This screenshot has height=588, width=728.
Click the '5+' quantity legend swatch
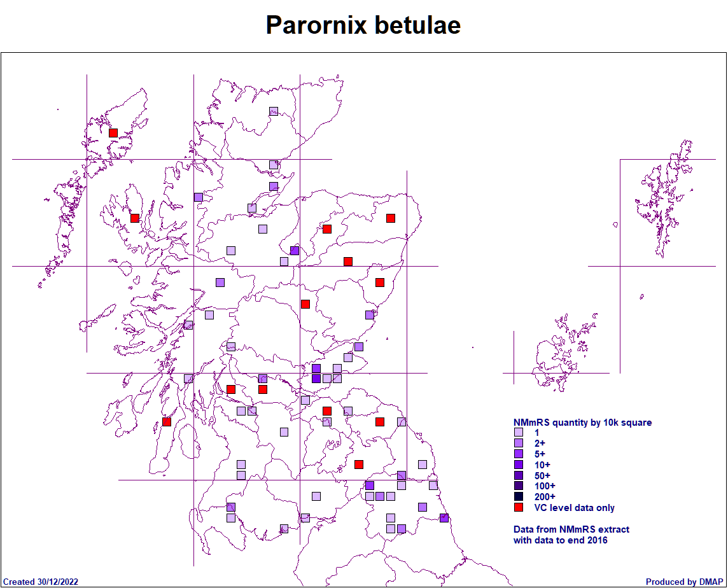pos(519,454)
